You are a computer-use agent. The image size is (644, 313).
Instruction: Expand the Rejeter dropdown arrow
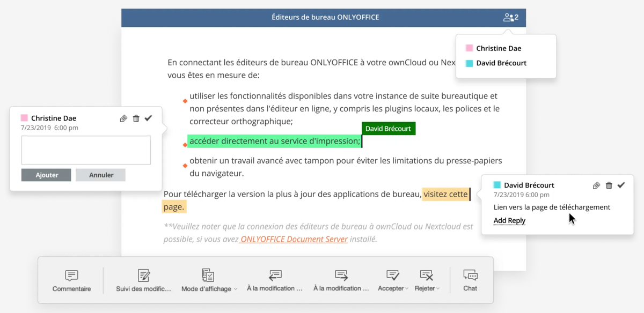(438, 289)
